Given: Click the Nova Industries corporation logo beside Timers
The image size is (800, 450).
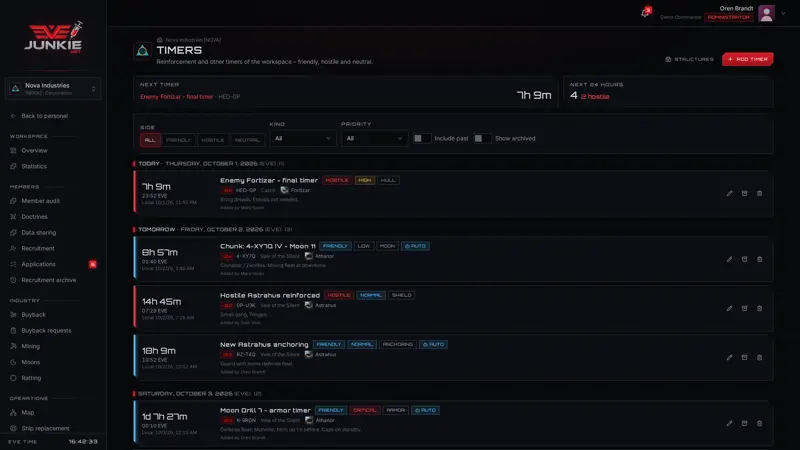Looking at the screenshot, I should (142, 51).
